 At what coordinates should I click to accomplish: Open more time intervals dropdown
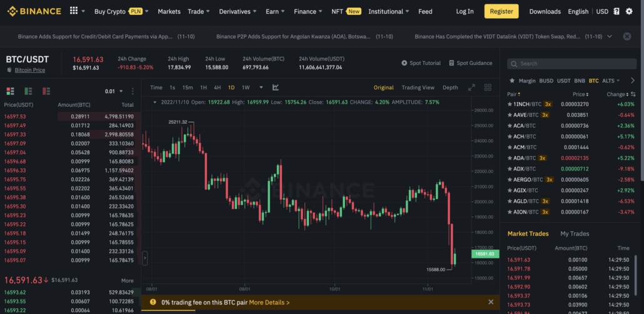coord(261,87)
